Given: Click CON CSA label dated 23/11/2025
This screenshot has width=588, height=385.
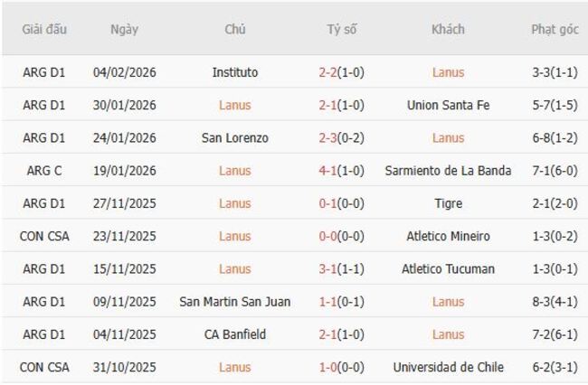Looking at the screenshot, I should point(43,236).
